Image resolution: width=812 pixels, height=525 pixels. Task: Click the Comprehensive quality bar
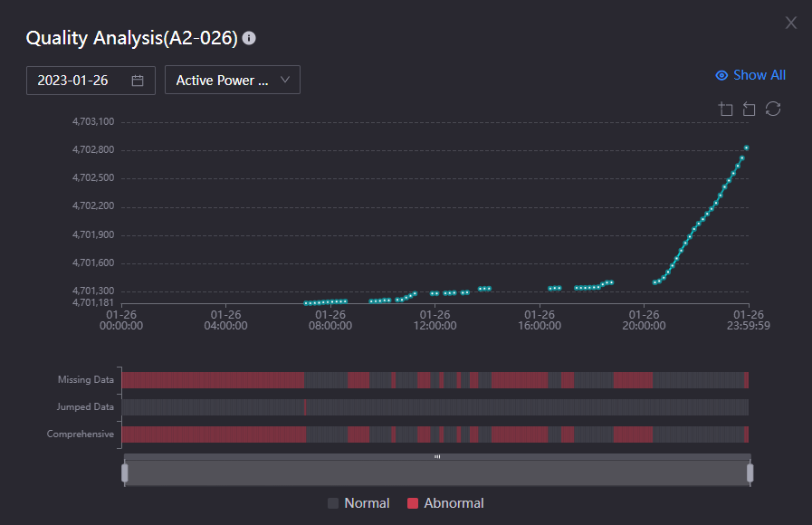tap(435, 434)
